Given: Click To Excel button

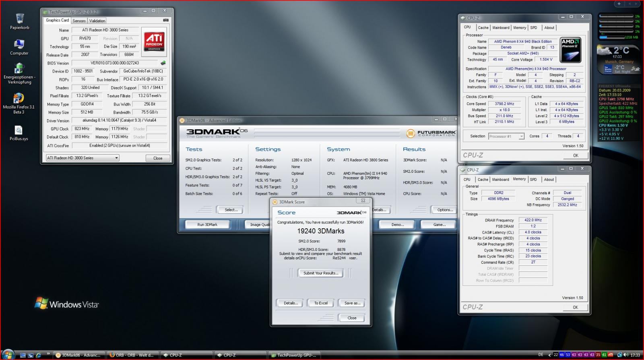Looking at the screenshot, I should pyautogui.click(x=321, y=303).
